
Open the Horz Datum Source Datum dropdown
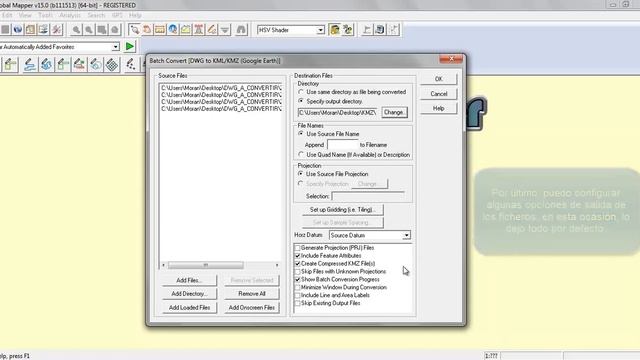pos(406,236)
